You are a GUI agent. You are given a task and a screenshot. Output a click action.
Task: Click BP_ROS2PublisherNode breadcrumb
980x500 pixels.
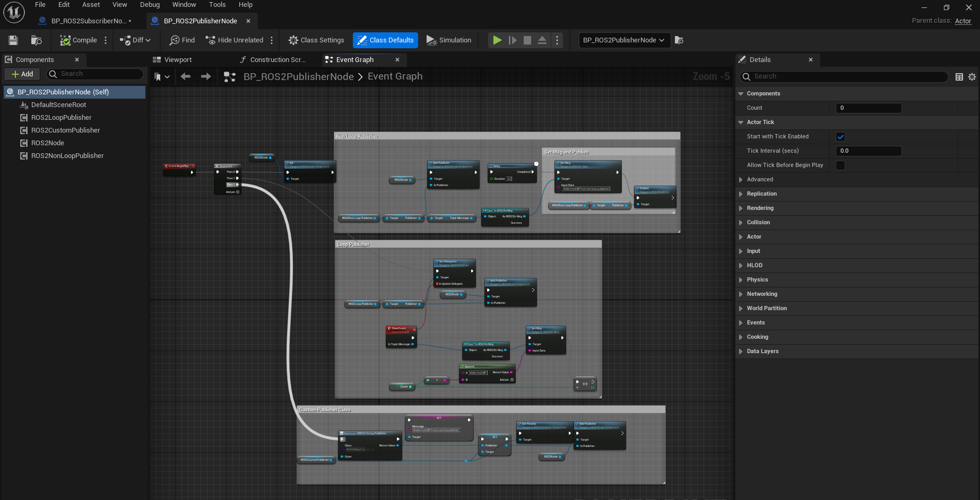tap(299, 77)
